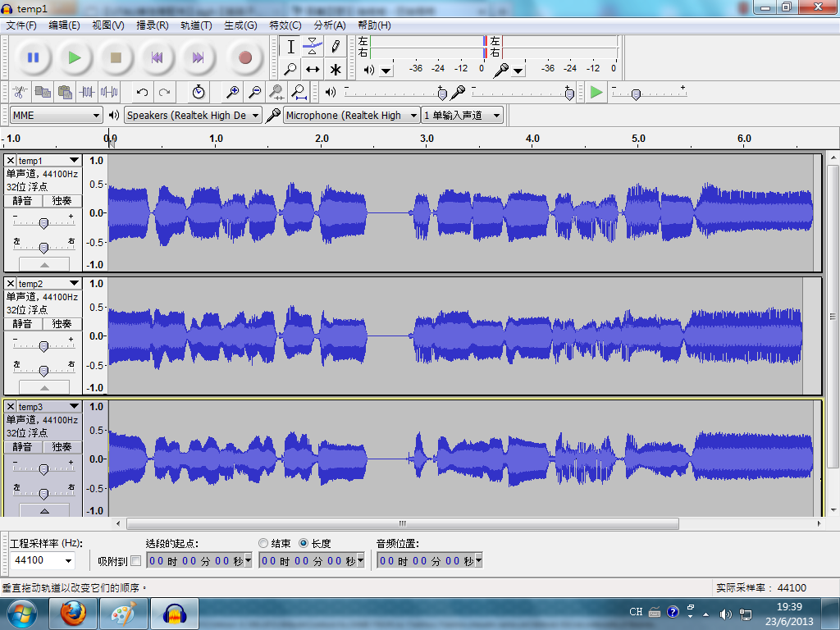
Task: Select the Envelope tool
Action: pos(313,47)
